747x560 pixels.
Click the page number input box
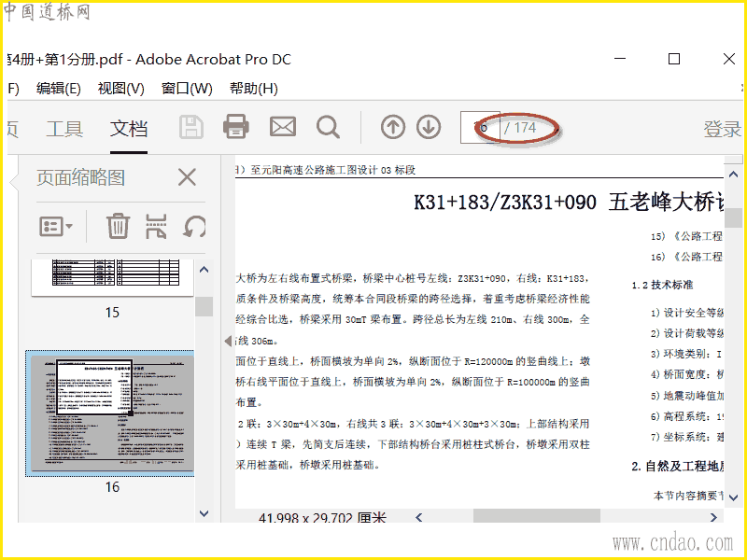pos(480,128)
